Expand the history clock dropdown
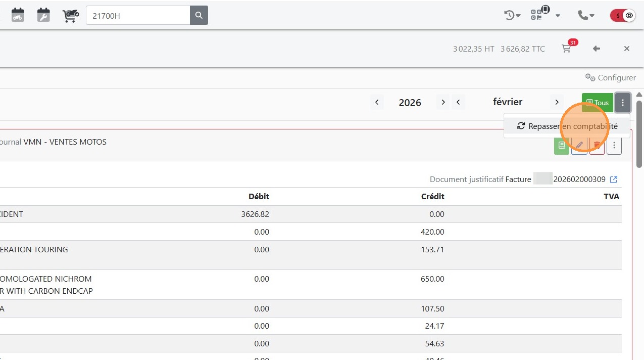Viewport: 644px width, 360px height. [x=512, y=15]
